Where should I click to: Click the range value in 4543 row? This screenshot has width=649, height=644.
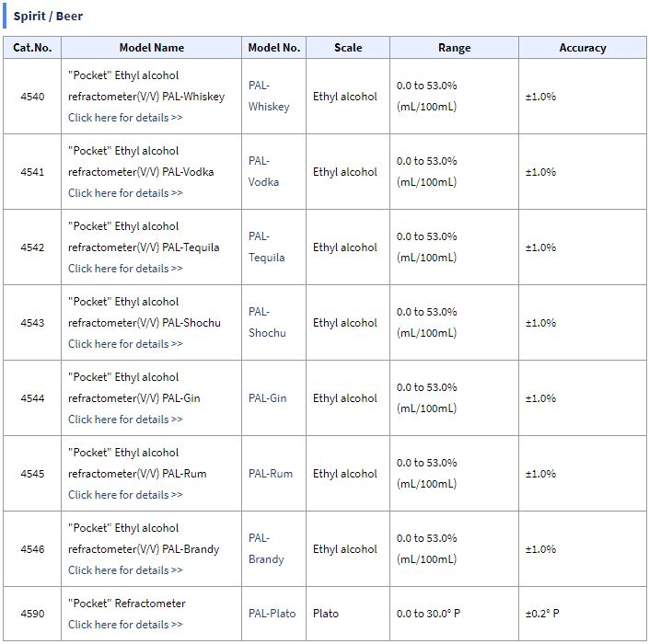(x=427, y=323)
